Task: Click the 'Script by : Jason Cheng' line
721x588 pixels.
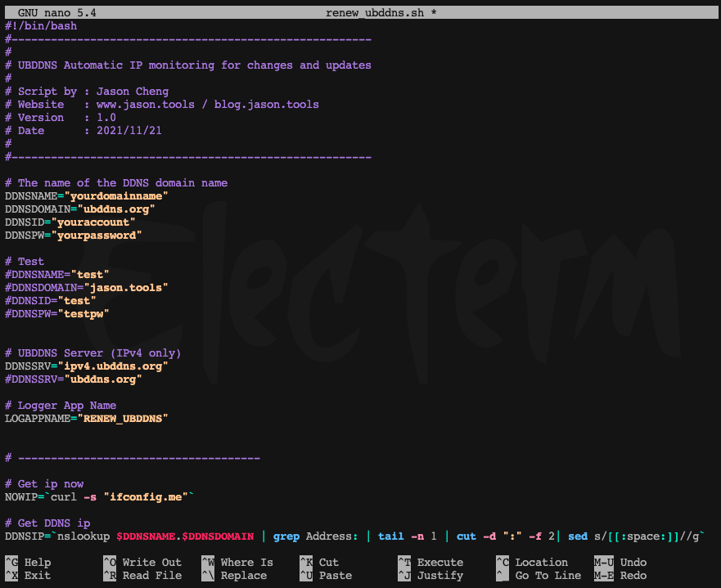Action: tap(87, 92)
